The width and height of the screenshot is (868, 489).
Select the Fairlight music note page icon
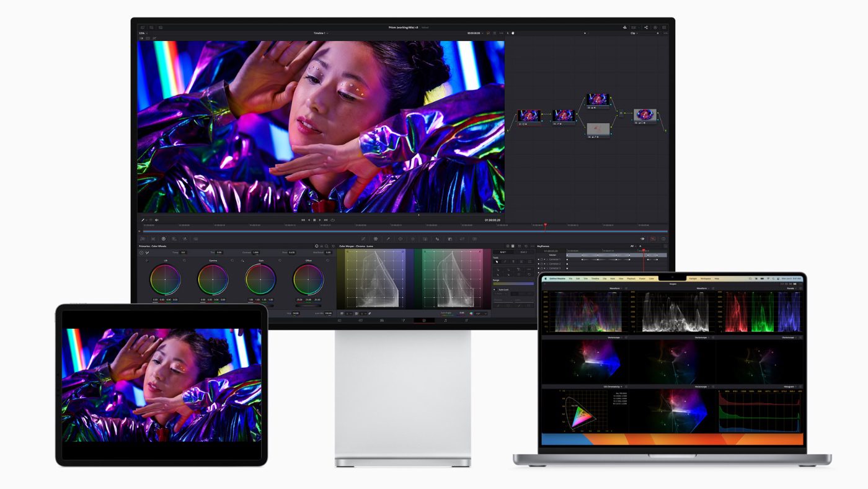coord(445,320)
